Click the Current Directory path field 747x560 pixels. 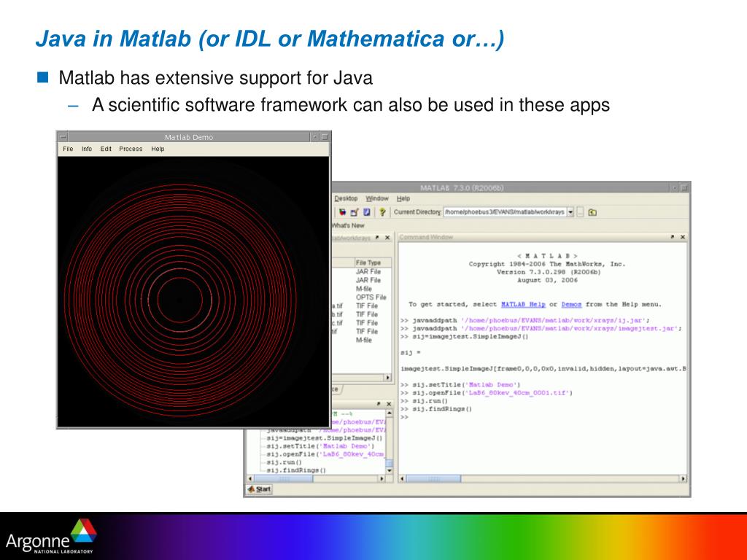click(505, 212)
